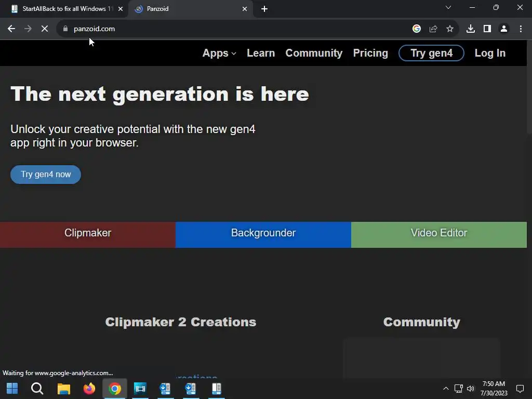Go back using browser back arrow

11,29
